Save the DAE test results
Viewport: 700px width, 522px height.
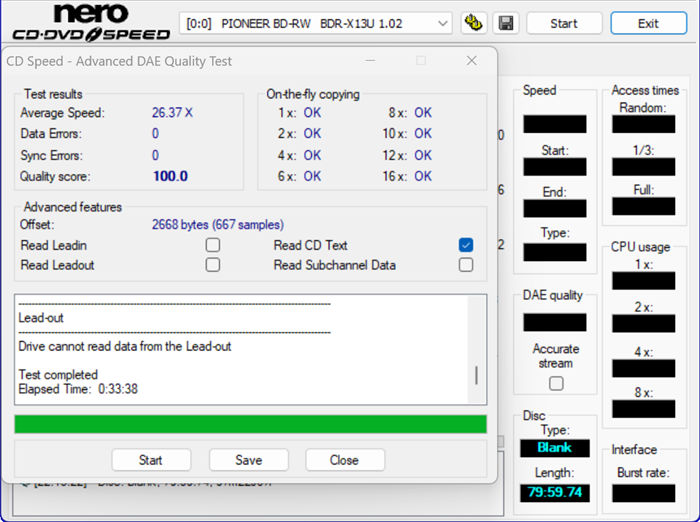coord(248,460)
